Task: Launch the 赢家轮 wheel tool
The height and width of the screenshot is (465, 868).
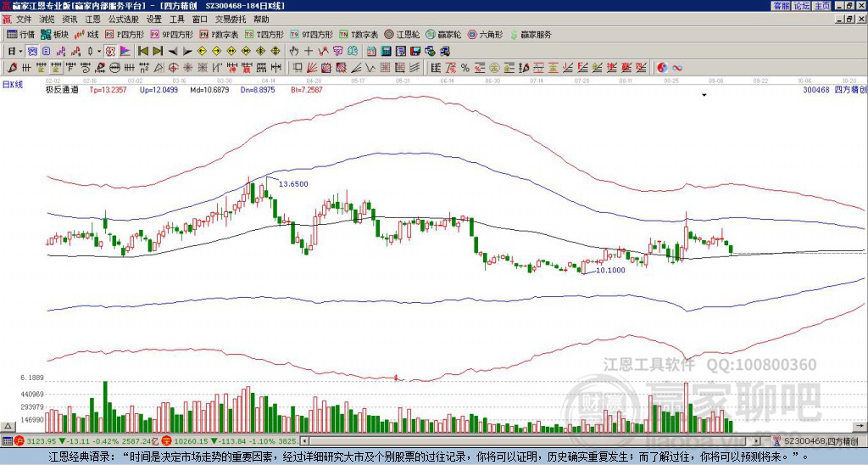Action: 443,34
